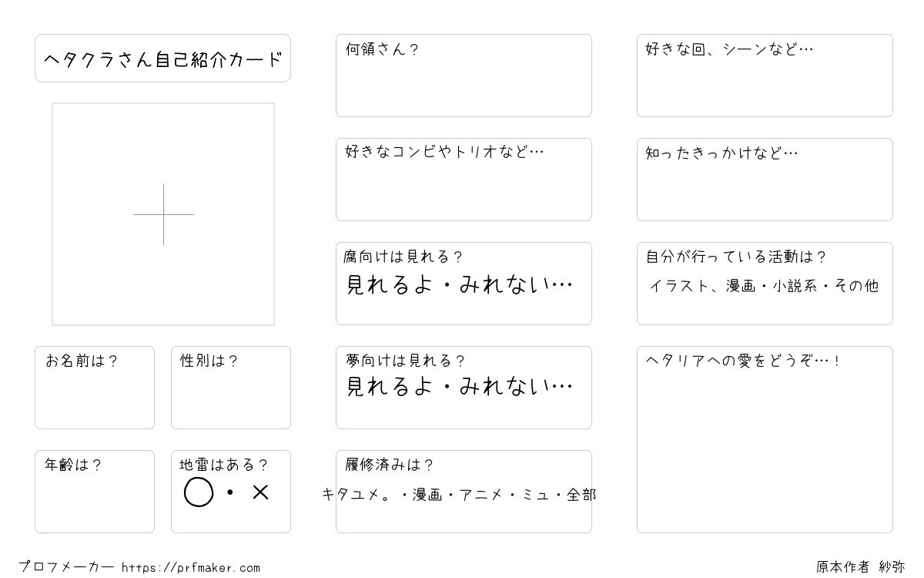Select the activity line イラスト、漫画・小説系・その他
The height and width of the screenshot is (578, 924).
tap(764, 286)
